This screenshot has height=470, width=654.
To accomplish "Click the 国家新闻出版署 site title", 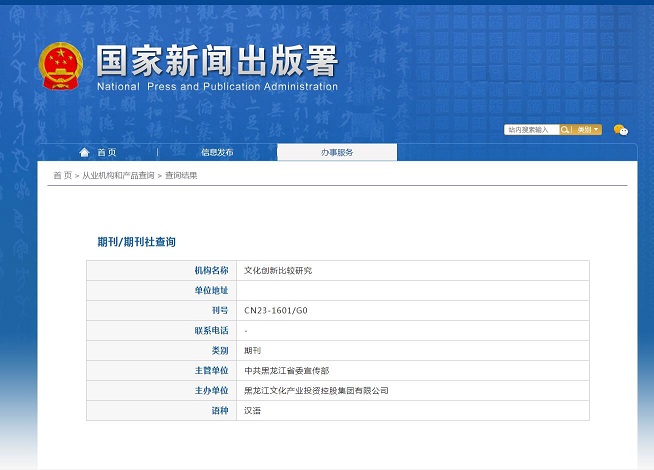I will [217, 61].
